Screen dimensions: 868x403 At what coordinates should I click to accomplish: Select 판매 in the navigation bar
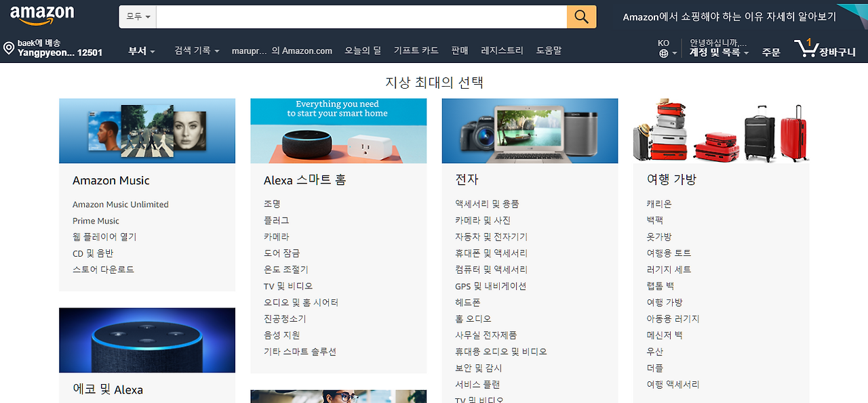(460, 51)
